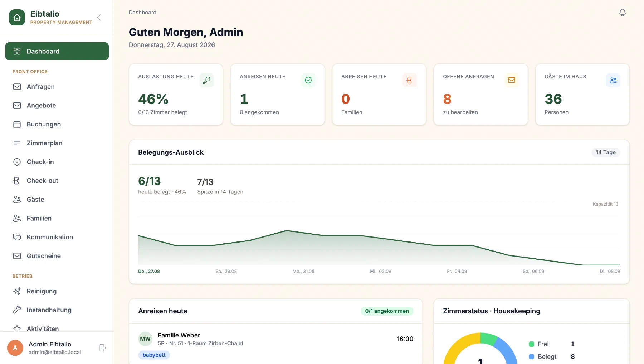Click the Check-in checkmark icon
The image size is (644, 364).
pos(17,162)
